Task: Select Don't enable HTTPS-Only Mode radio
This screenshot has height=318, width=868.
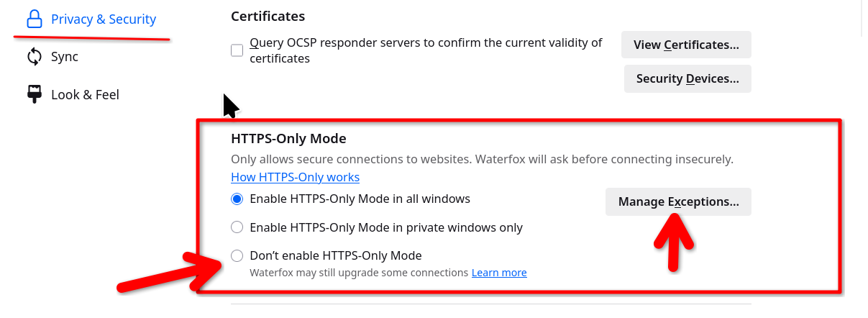Action: tap(237, 255)
